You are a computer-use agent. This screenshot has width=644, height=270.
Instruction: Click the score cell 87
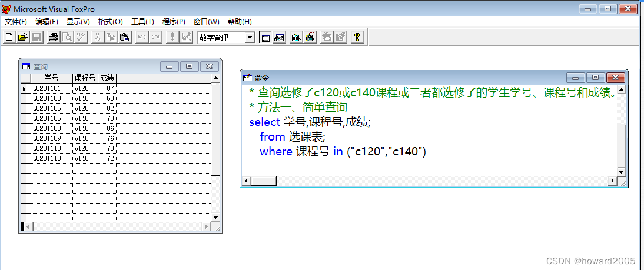(107, 88)
